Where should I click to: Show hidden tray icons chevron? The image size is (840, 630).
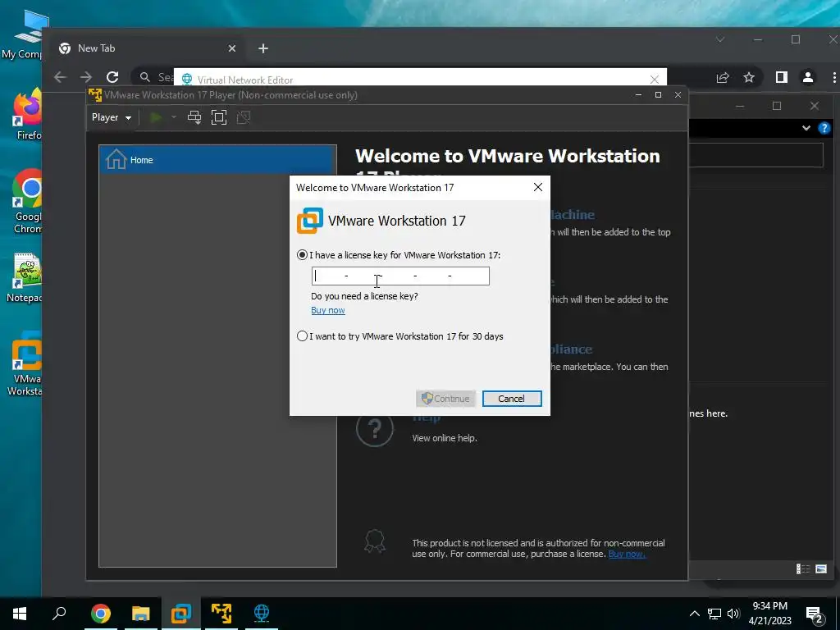[695, 614]
